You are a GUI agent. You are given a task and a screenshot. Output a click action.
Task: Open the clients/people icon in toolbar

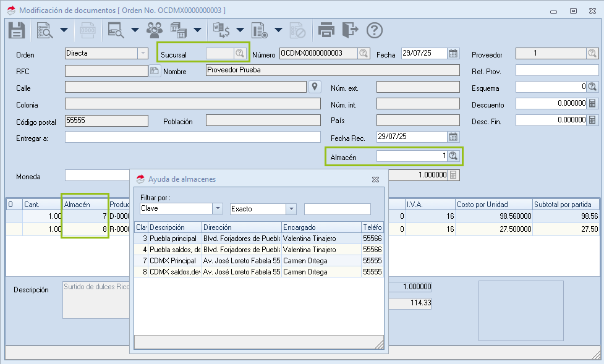(155, 30)
